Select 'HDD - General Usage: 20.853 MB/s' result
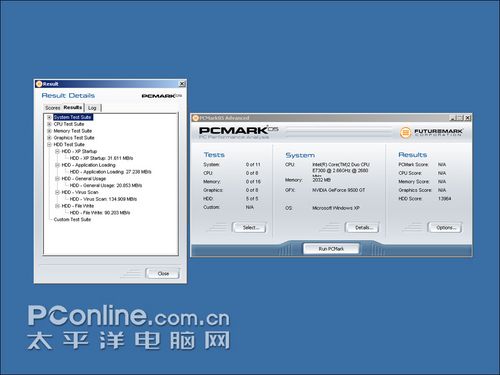Image resolution: width=500 pixels, height=375 pixels. tap(106, 185)
